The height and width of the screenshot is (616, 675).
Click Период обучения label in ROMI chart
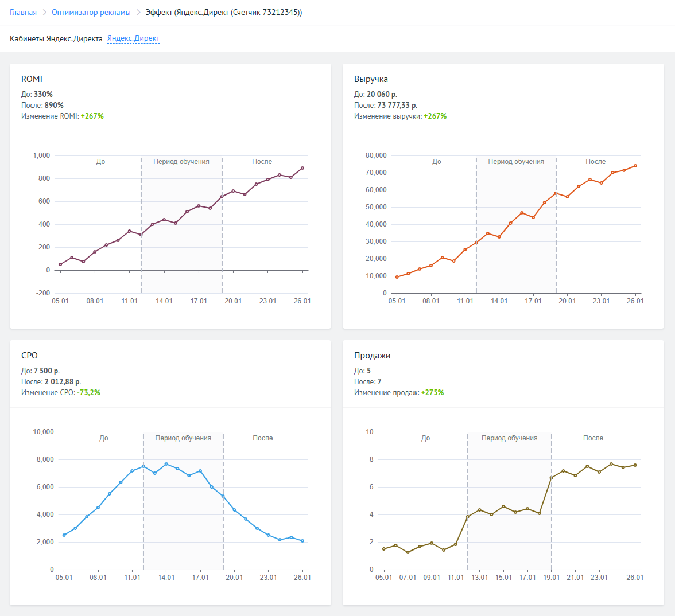(181, 162)
